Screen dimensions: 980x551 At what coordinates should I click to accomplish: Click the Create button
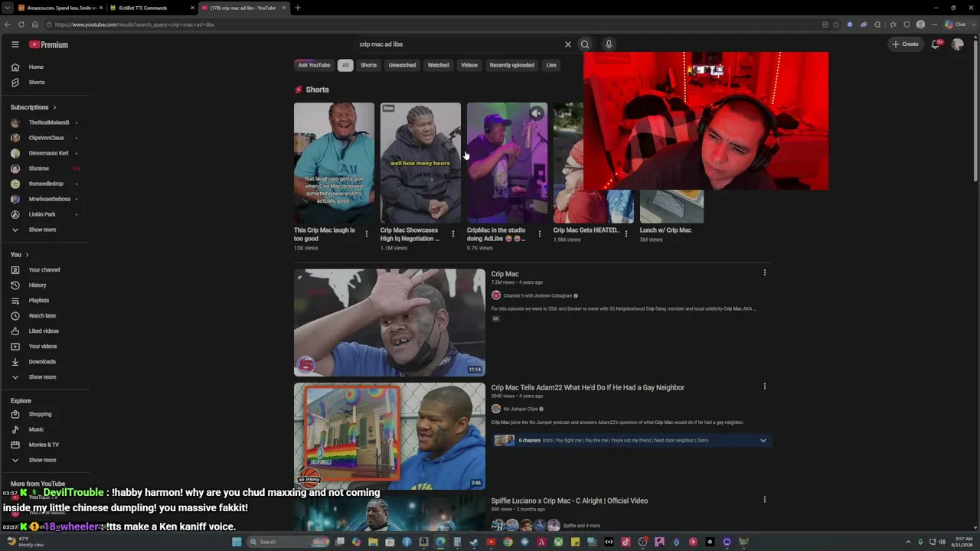pos(905,44)
